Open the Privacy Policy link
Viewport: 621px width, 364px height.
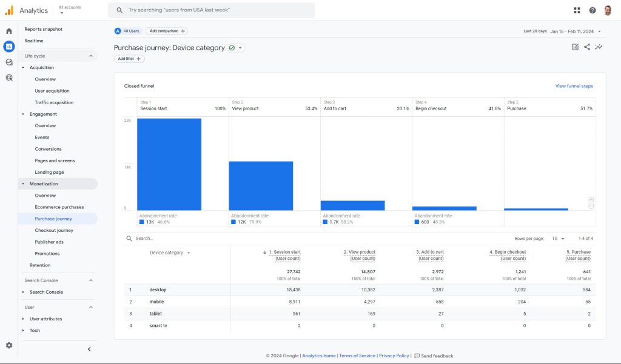[394, 356]
